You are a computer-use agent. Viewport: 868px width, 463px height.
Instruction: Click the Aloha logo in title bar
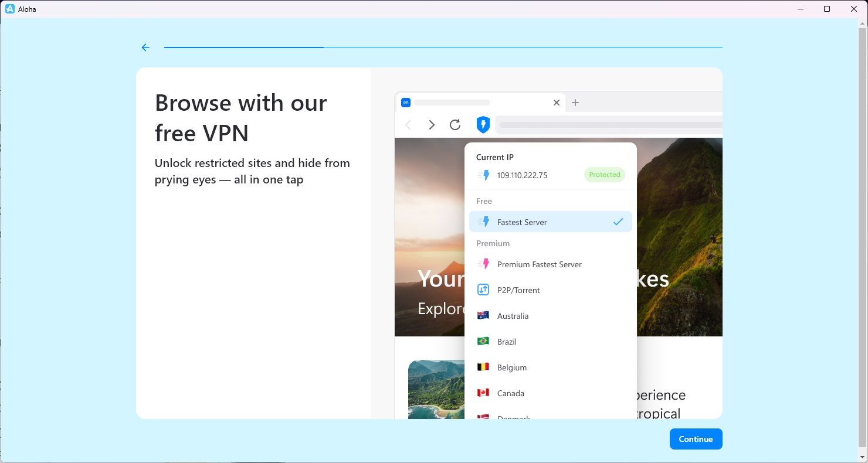[9, 9]
